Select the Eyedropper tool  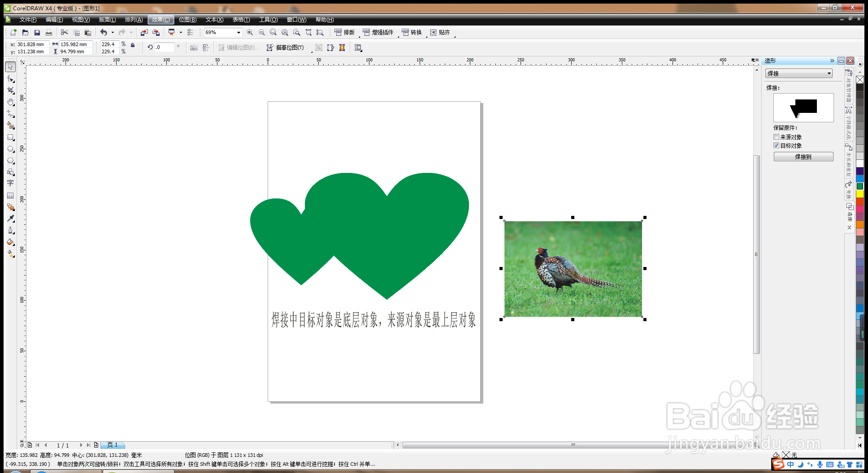[10, 219]
